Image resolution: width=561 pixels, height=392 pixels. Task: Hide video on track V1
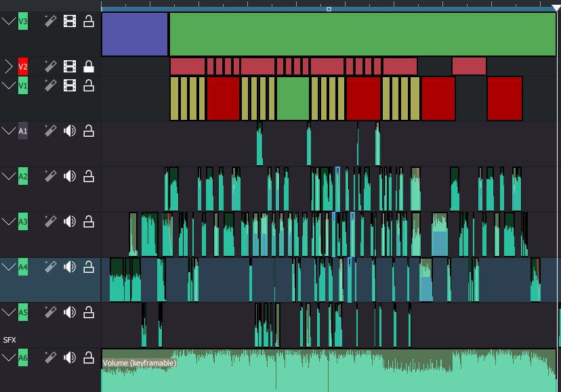(70, 85)
